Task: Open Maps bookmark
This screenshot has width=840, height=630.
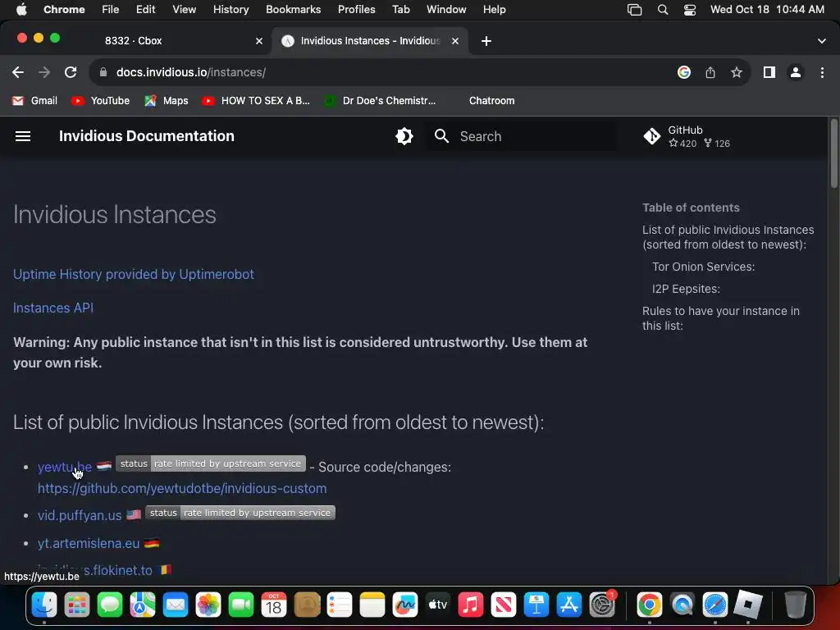Action: click(166, 101)
